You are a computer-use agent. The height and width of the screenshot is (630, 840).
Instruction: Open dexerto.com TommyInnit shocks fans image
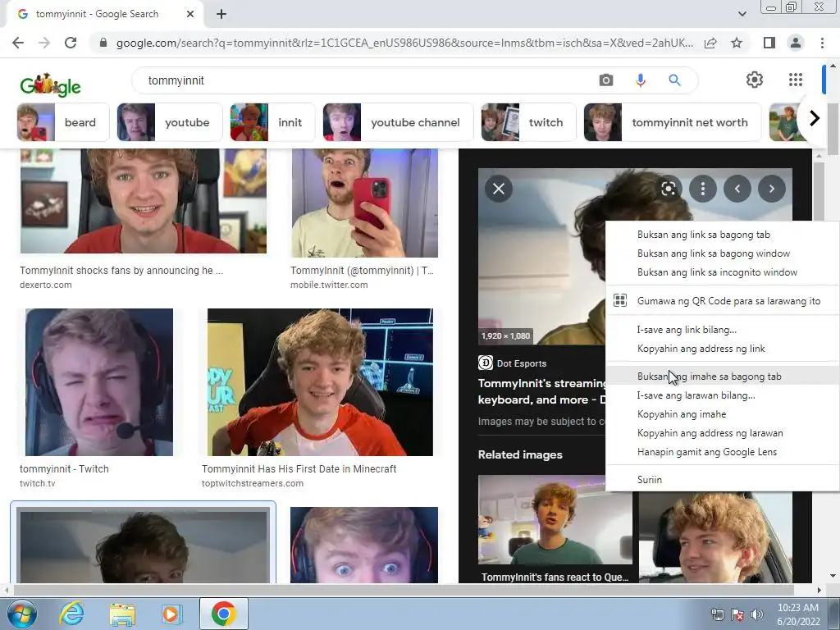tap(143, 201)
